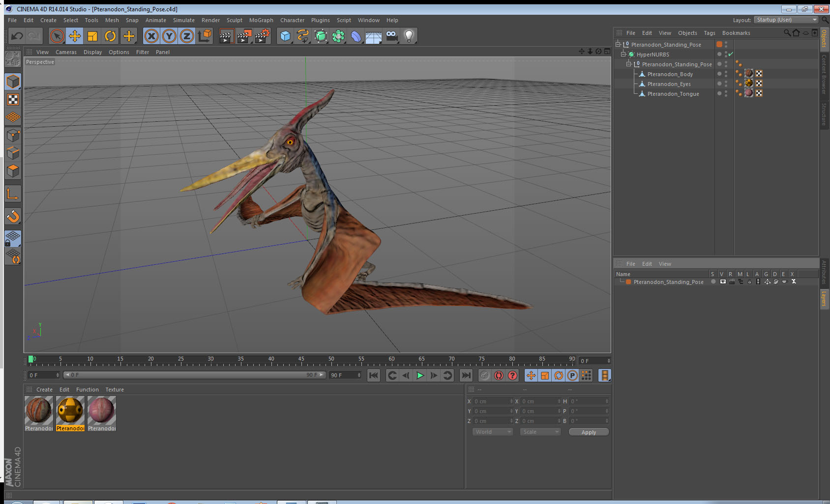The width and height of the screenshot is (830, 504).
Task: Render the active view
Action: pos(226,36)
